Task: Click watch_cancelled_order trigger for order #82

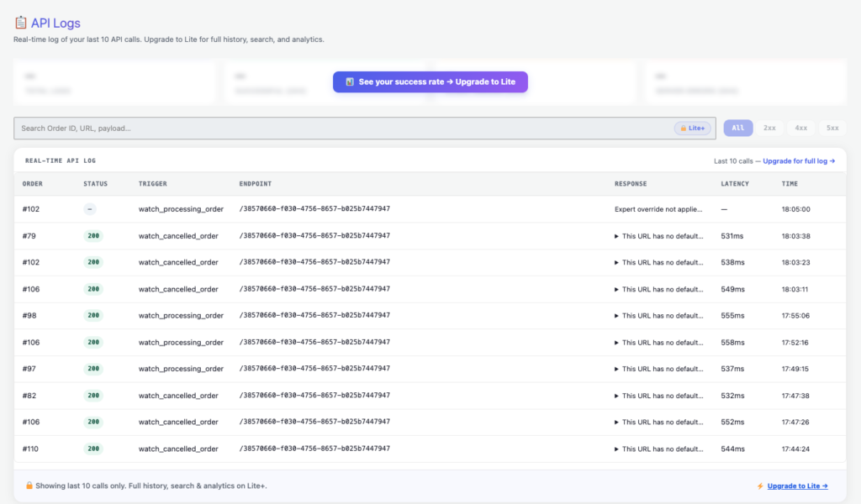Action: pyautogui.click(x=178, y=396)
